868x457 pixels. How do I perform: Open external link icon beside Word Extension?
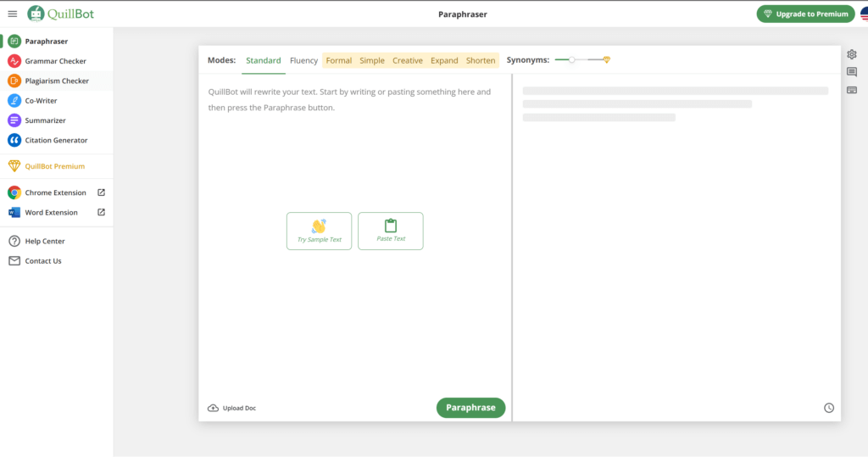(102, 212)
